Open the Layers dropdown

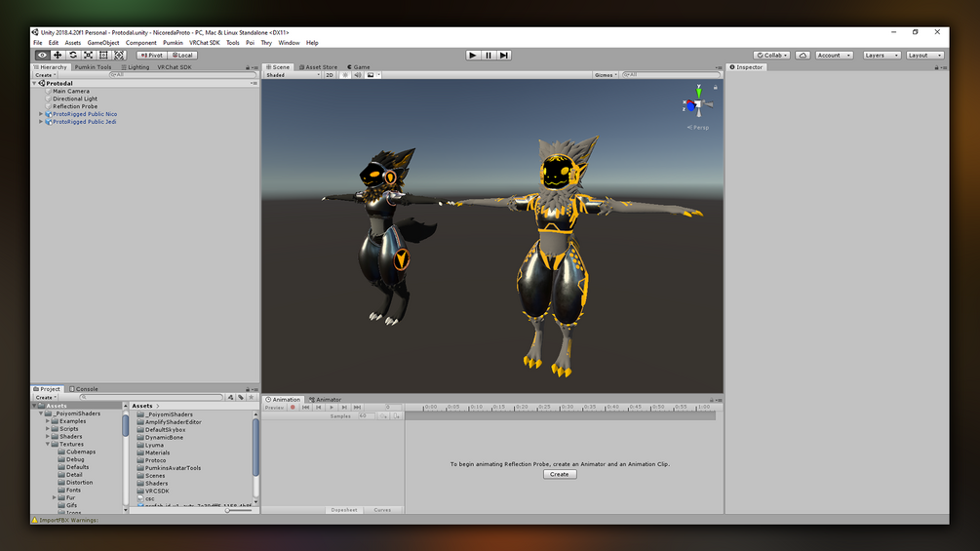tap(882, 55)
